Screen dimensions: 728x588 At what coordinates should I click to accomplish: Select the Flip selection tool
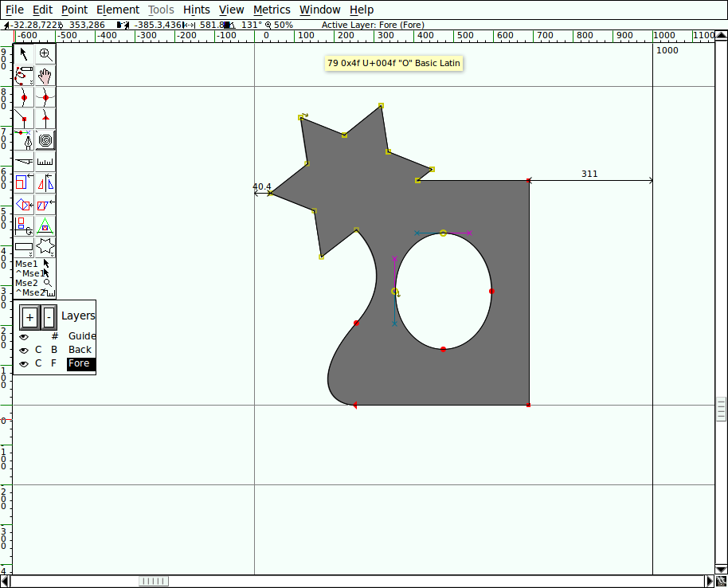pyautogui.click(x=45, y=183)
